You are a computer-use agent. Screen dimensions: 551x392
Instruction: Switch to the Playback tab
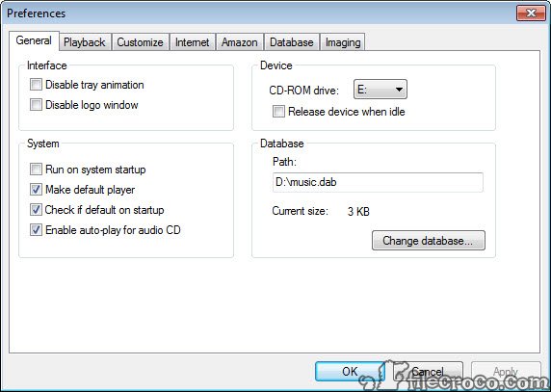point(85,42)
